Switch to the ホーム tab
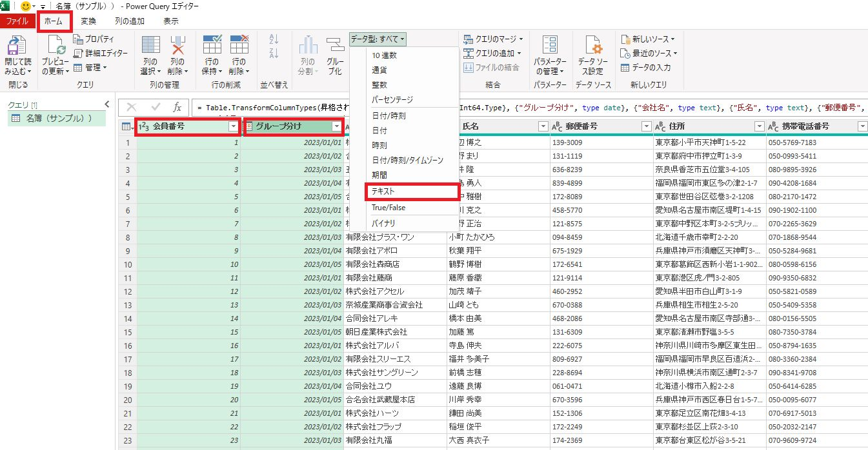The width and height of the screenshot is (868, 450). coord(54,21)
